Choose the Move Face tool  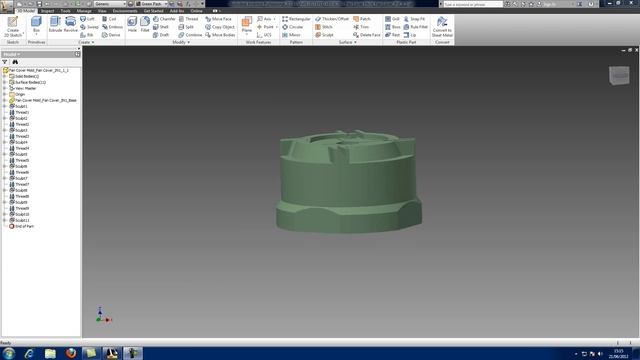point(218,19)
